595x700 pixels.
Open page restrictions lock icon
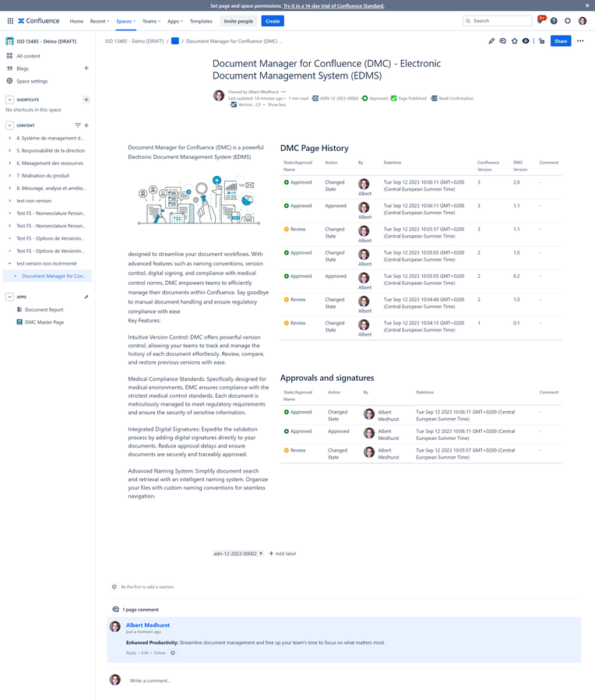coord(541,41)
